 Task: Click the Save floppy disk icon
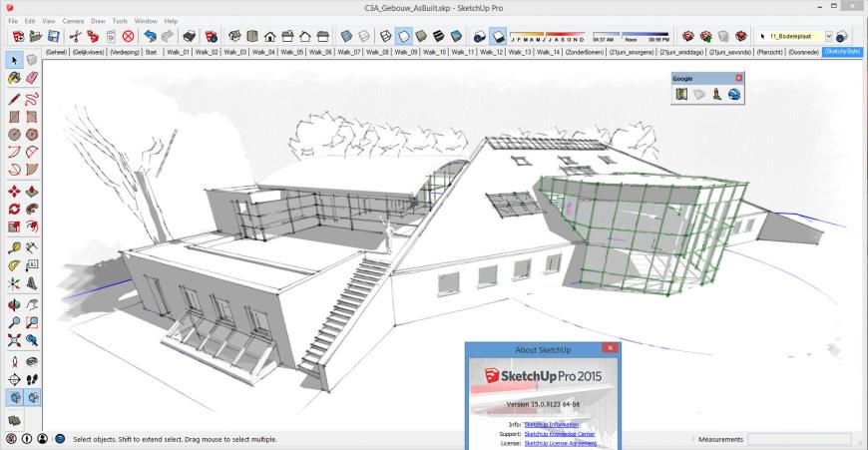(x=53, y=37)
